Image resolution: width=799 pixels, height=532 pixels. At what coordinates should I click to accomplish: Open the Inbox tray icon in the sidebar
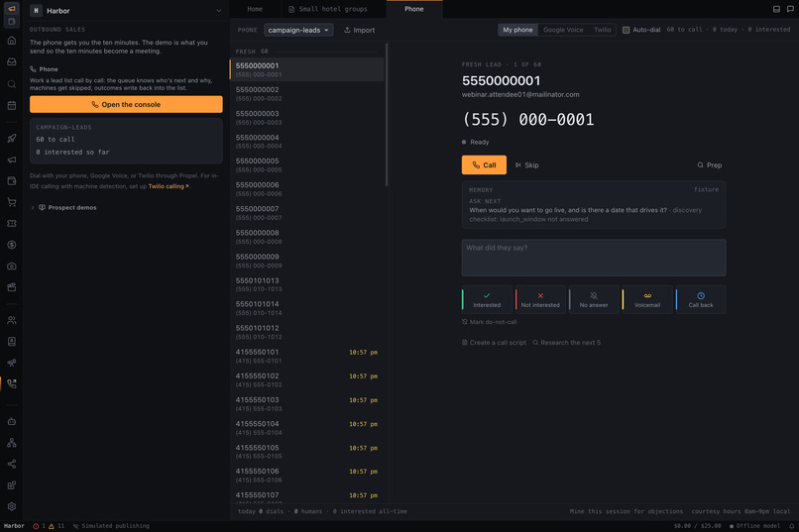tap(12, 61)
